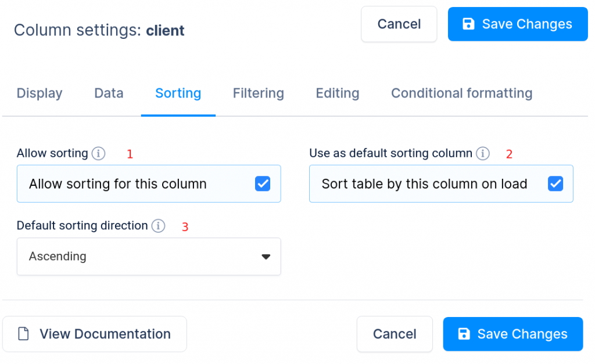
Task: Click the save disk icon on bottom Save Changes button
Action: pos(464,334)
